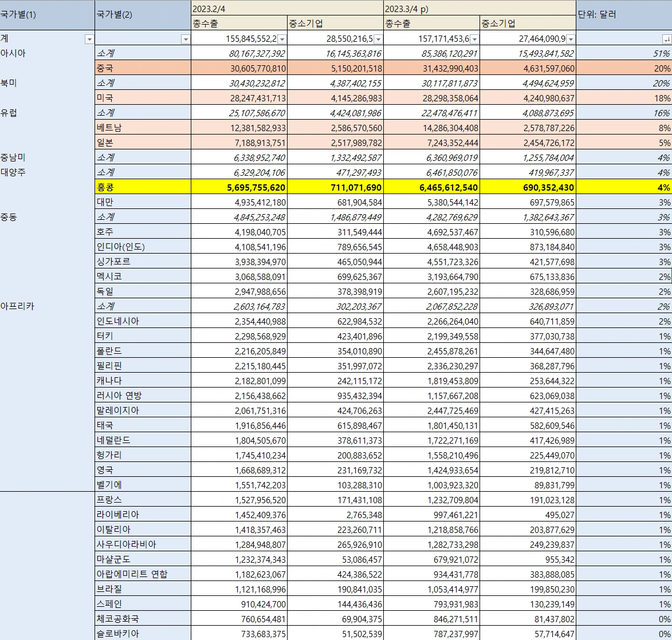Open filter arrow beside 157,171,453,6 total

[x=474, y=39]
